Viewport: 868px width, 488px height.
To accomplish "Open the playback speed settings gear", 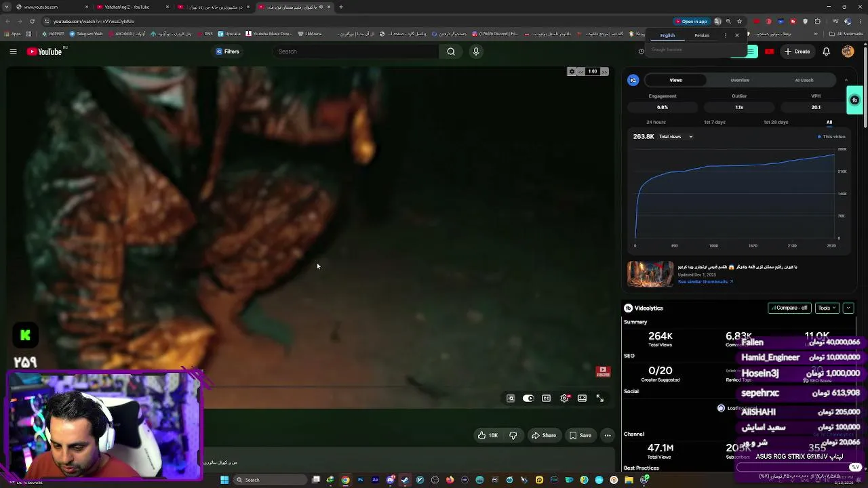I will (572, 72).
